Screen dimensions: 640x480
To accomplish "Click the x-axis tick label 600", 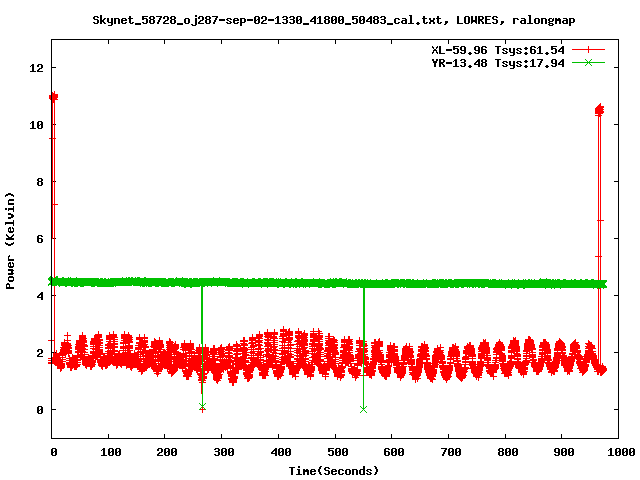I will [394, 452].
